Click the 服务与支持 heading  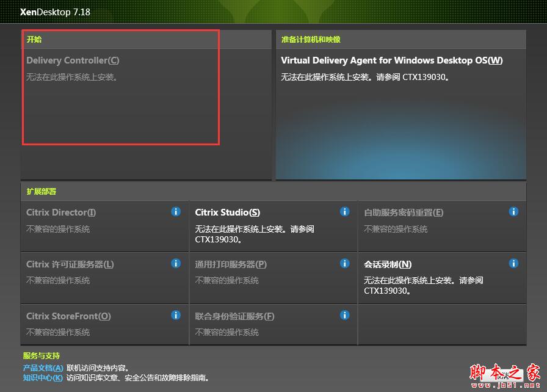(42, 356)
